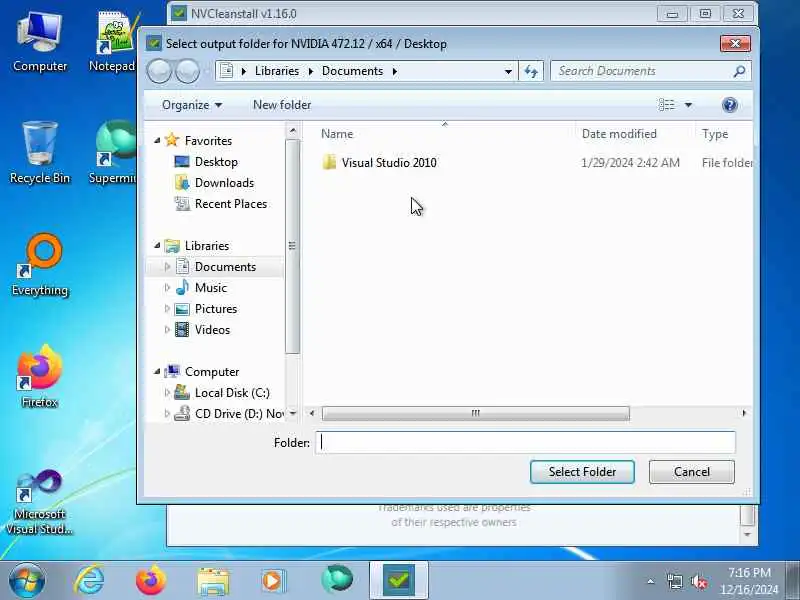The image size is (800, 600).
Task: Click inside the Folder name field
Action: (x=526, y=442)
